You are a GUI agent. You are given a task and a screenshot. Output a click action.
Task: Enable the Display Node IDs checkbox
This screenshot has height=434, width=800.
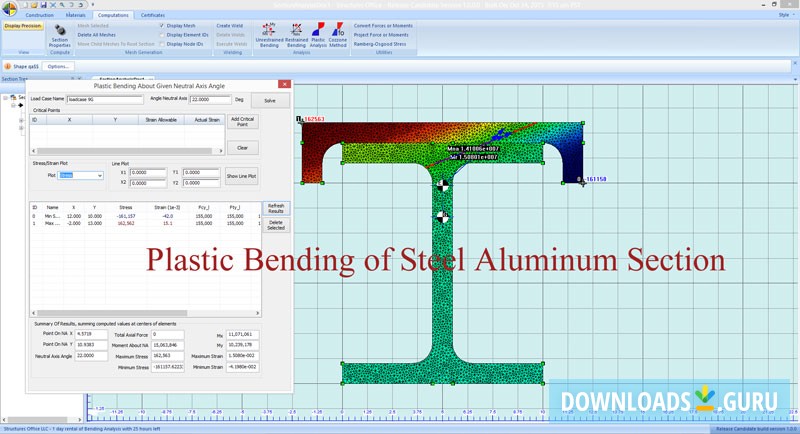(162, 44)
